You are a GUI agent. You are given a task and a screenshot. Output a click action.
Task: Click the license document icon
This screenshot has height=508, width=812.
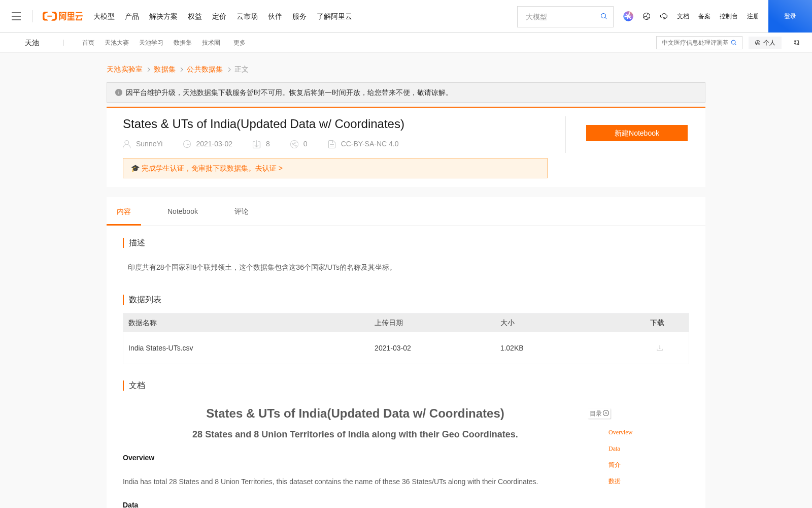332,144
